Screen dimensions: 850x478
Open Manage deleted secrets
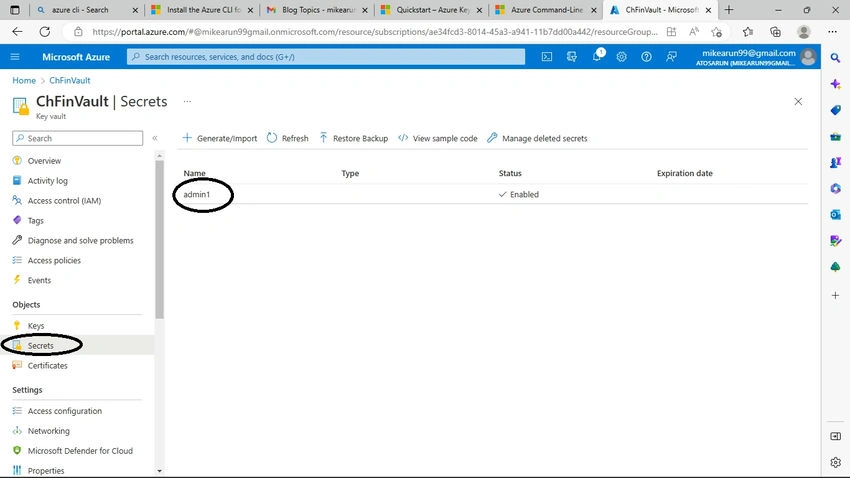[537, 138]
